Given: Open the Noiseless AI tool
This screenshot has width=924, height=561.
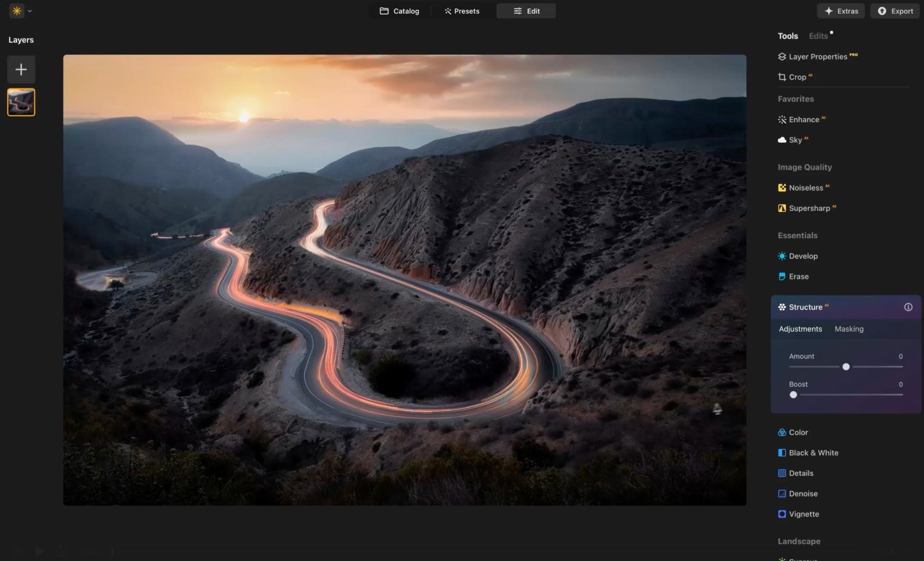Looking at the screenshot, I should click(803, 188).
